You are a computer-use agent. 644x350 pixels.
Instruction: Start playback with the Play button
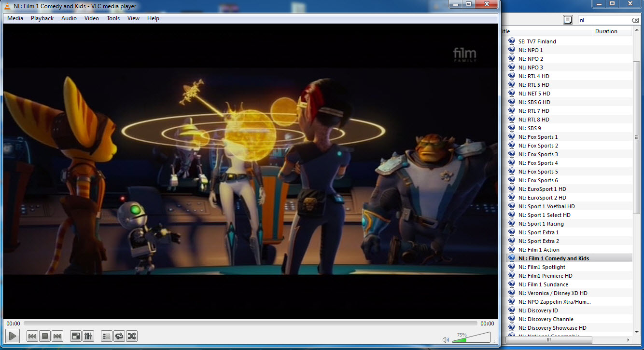13,336
